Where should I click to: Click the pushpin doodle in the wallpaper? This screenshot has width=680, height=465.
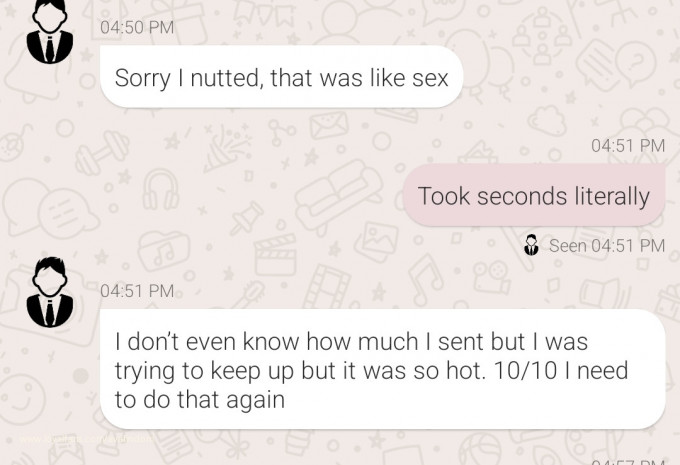(x=246, y=214)
